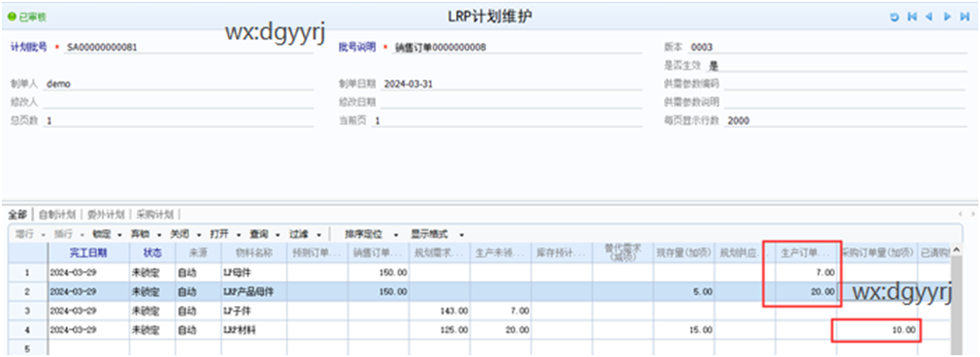Switch to the 委外计划 tab
The height and width of the screenshot is (357, 980).
[106, 214]
